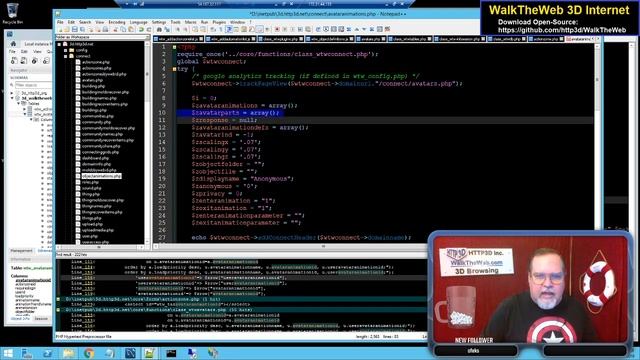The image size is (640, 360).
Task: Switch to the avatars.php editor tab
Action: [x=371, y=39]
